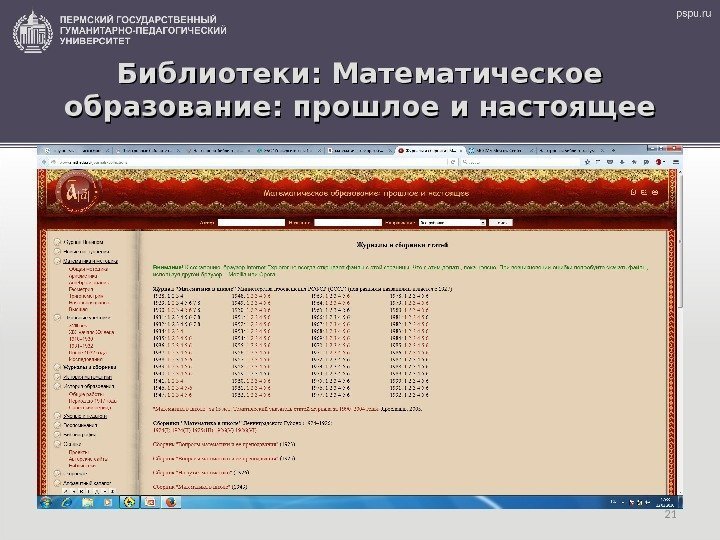Open the Windows Start menu

point(45,502)
